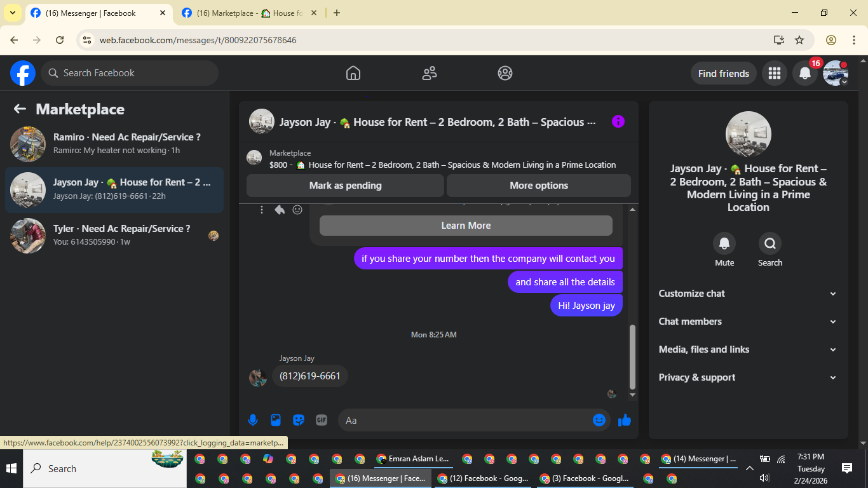This screenshot has width=868, height=488.
Task: Open Emran Aslam taskbar Chrome window
Action: coord(413,459)
